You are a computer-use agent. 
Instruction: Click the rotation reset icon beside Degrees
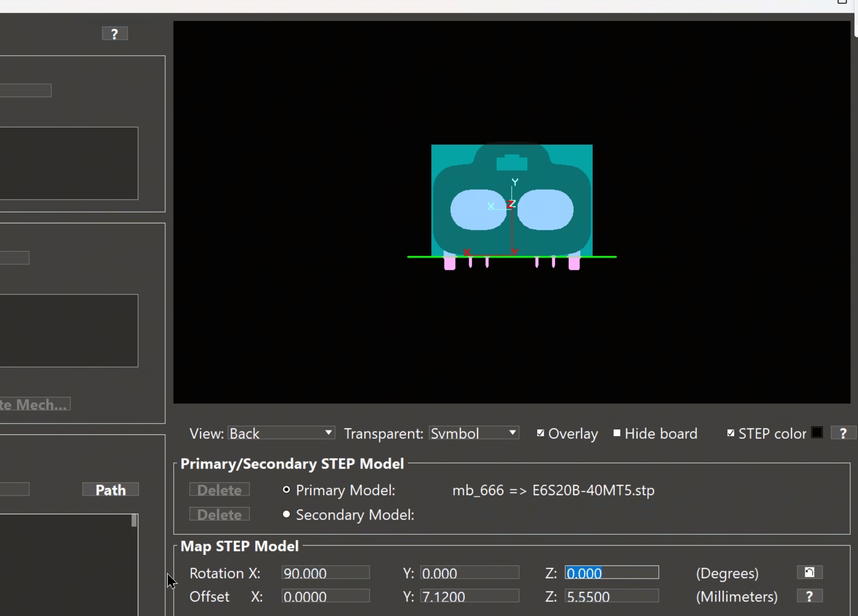tap(809, 572)
